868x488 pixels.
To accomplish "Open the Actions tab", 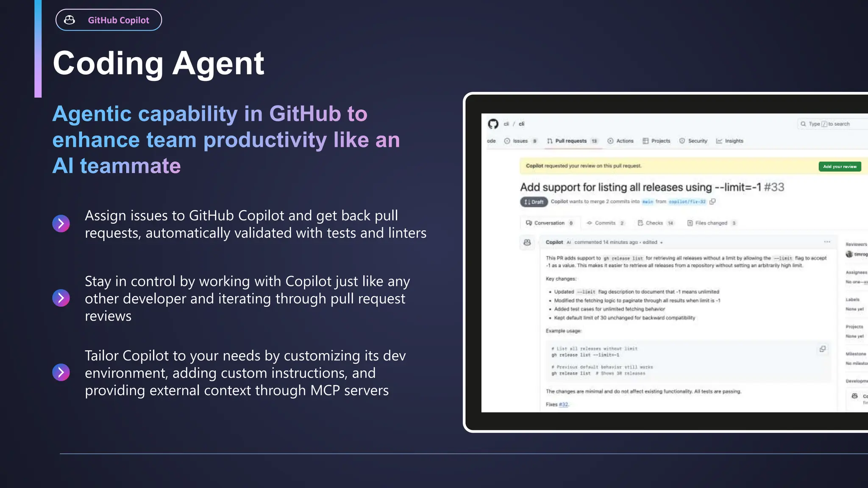I will pos(620,141).
